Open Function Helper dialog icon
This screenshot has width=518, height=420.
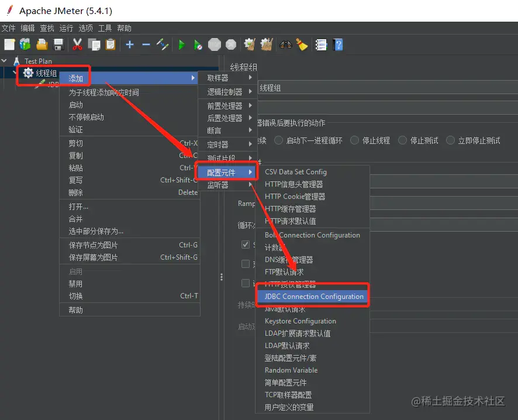click(321, 44)
